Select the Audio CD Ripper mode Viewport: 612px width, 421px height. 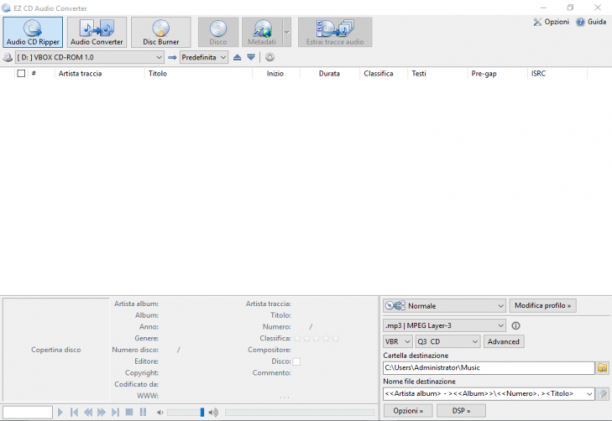pos(33,32)
